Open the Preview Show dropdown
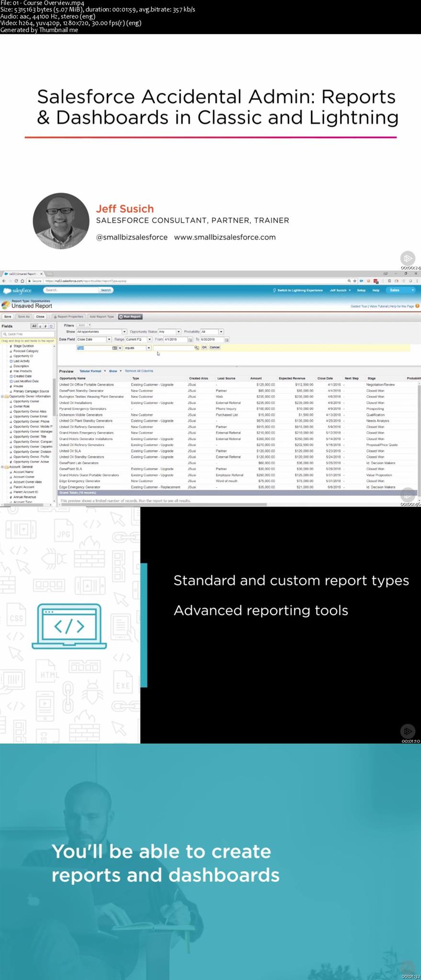This screenshot has width=421, height=980. [x=115, y=371]
